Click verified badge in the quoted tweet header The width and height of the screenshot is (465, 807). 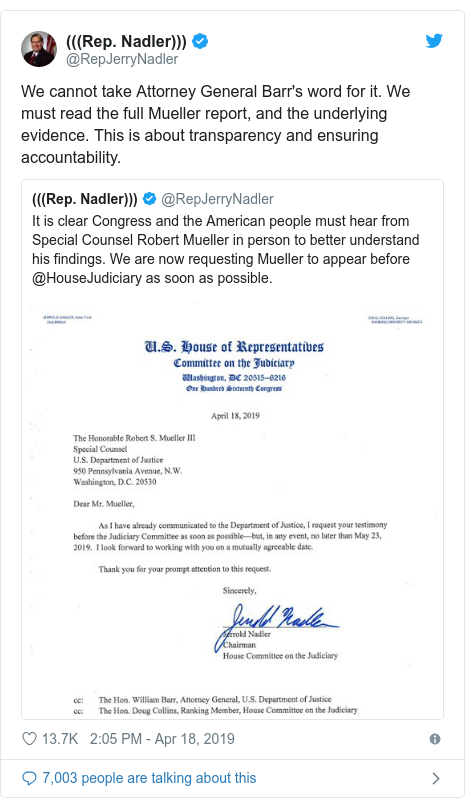pyautogui.click(x=149, y=199)
